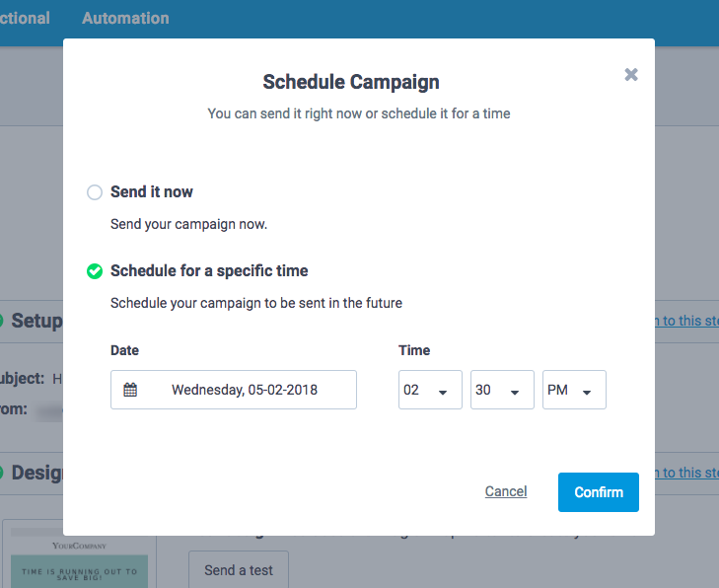Open the hour dropdown showing 02
The height and width of the screenshot is (588, 719).
pyautogui.click(x=430, y=390)
